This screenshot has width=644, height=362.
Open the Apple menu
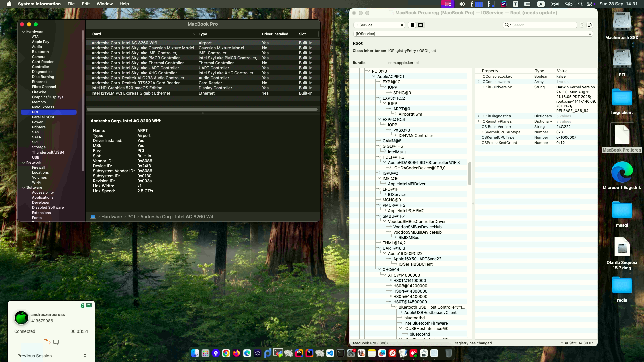(9, 4)
